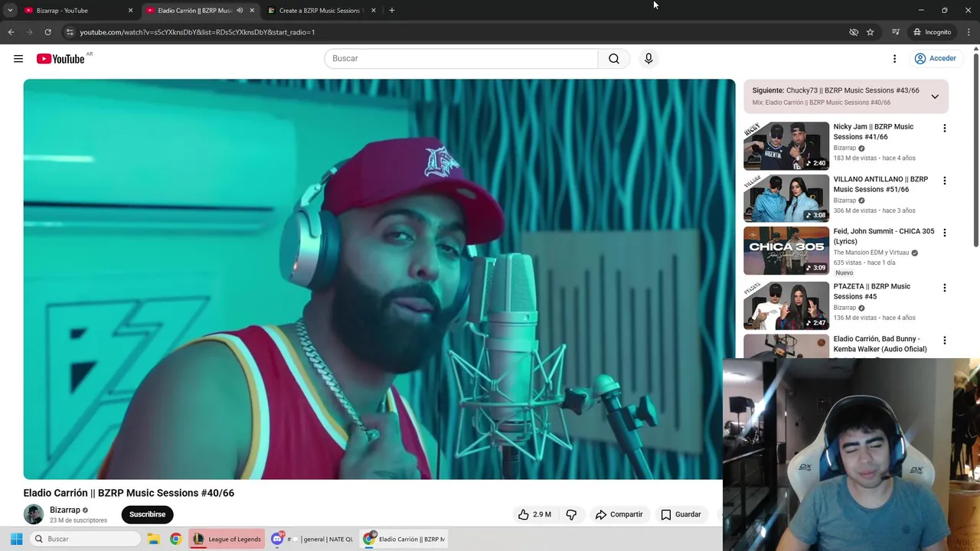This screenshot has height=551, width=980.
Task: Open the Bizarrap channel avatar
Action: click(x=34, y=514)
